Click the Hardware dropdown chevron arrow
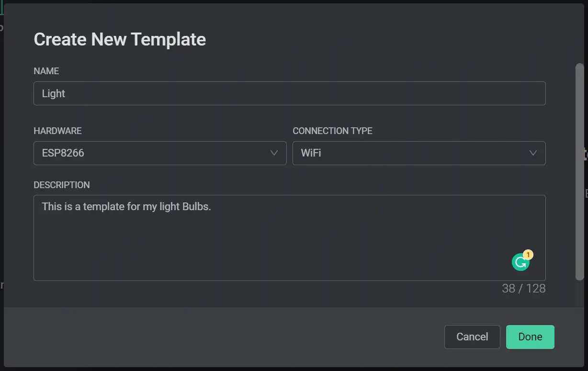The image size is (588, 371). (274, 153)
